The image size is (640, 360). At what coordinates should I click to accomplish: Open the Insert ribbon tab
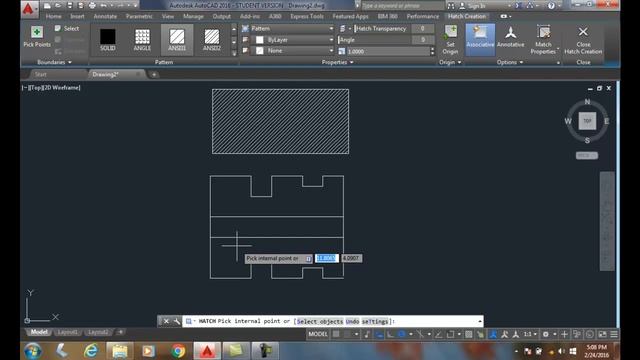point(77,16)
